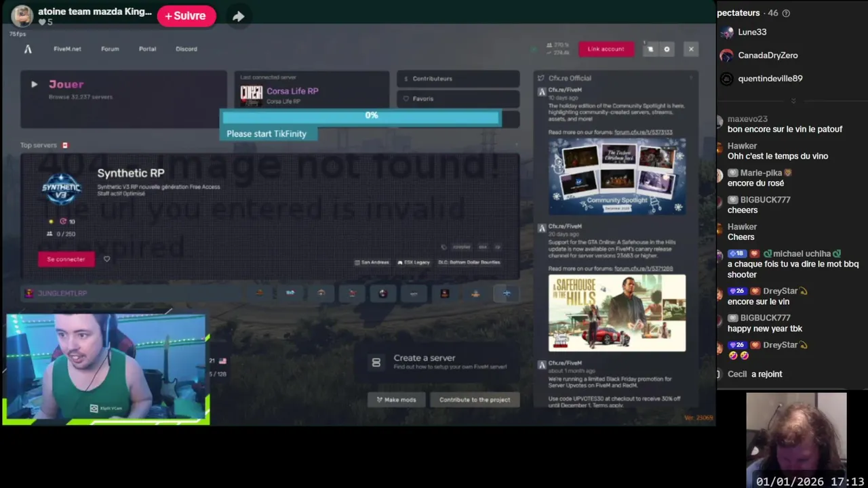
Task: Connect with the Se connecter button
Action: (66, 259)
